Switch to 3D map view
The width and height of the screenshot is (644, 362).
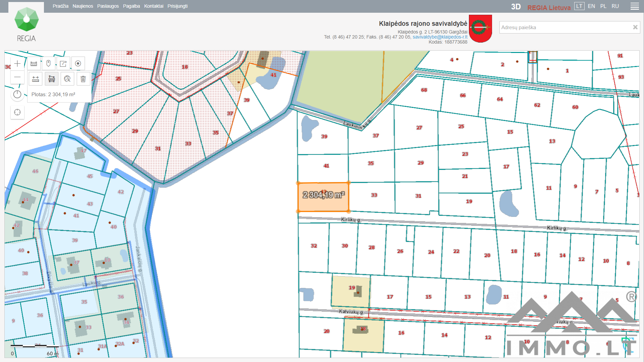coord(516,7)
